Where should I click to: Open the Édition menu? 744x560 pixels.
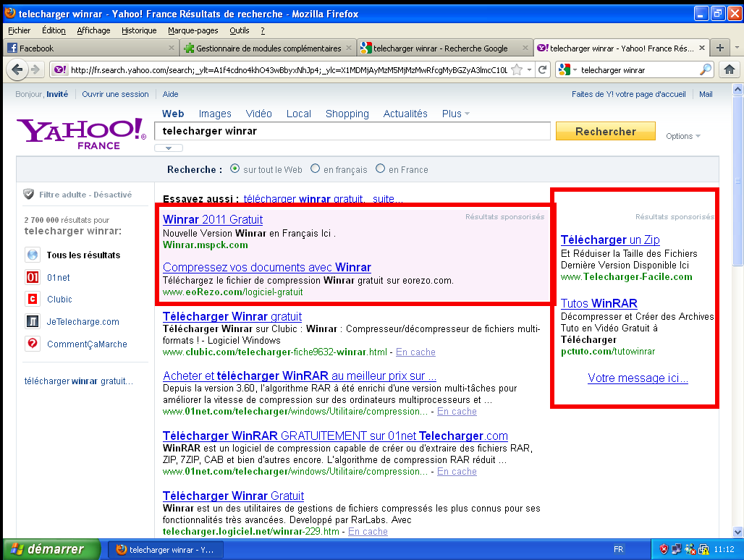54,30
